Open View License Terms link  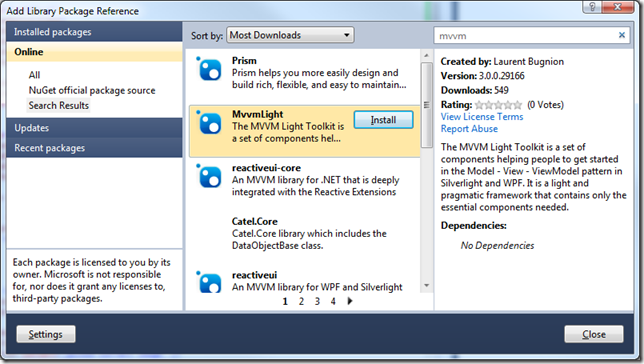(x=482, y=117)
